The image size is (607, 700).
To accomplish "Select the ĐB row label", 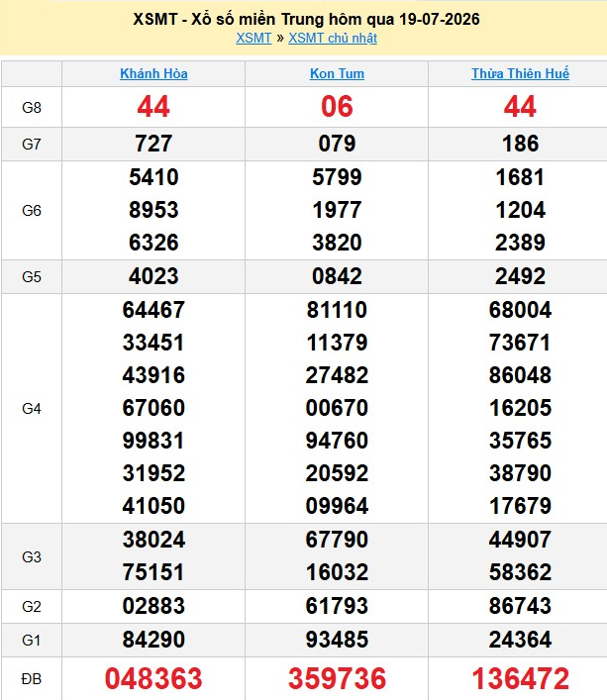I will 32,679.
